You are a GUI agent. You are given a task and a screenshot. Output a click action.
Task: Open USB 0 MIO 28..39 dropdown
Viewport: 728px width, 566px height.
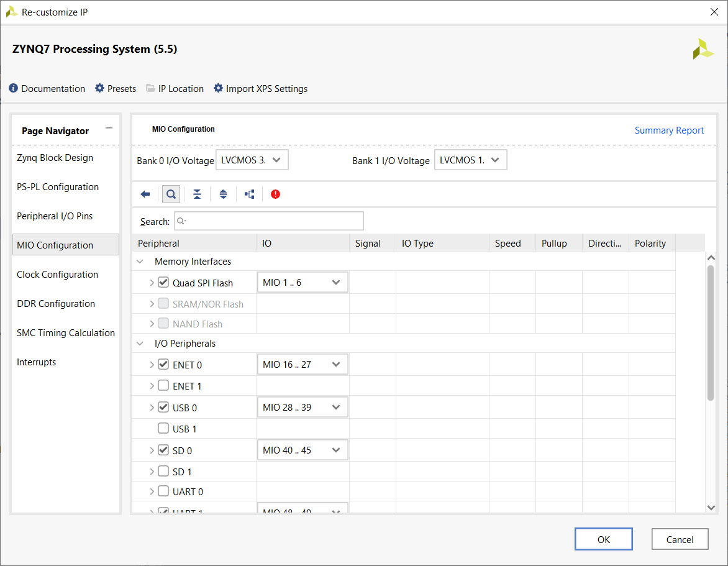click(x=303, y=407)
